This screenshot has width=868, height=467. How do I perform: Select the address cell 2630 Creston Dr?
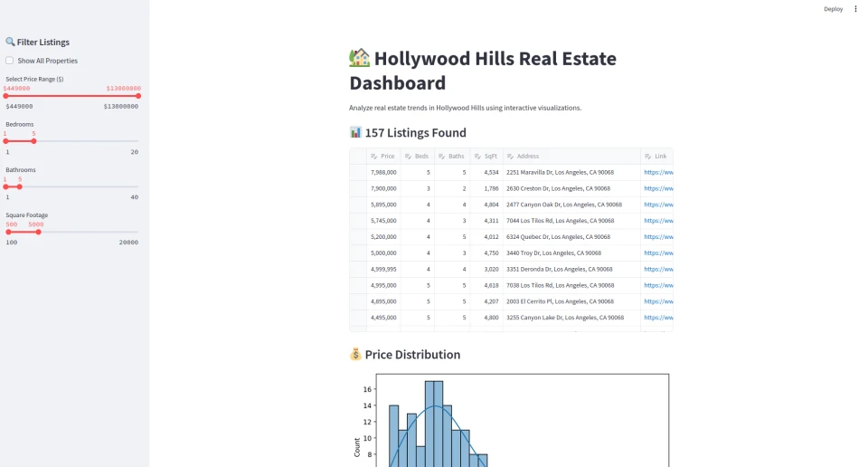click(x=571, y=188)
